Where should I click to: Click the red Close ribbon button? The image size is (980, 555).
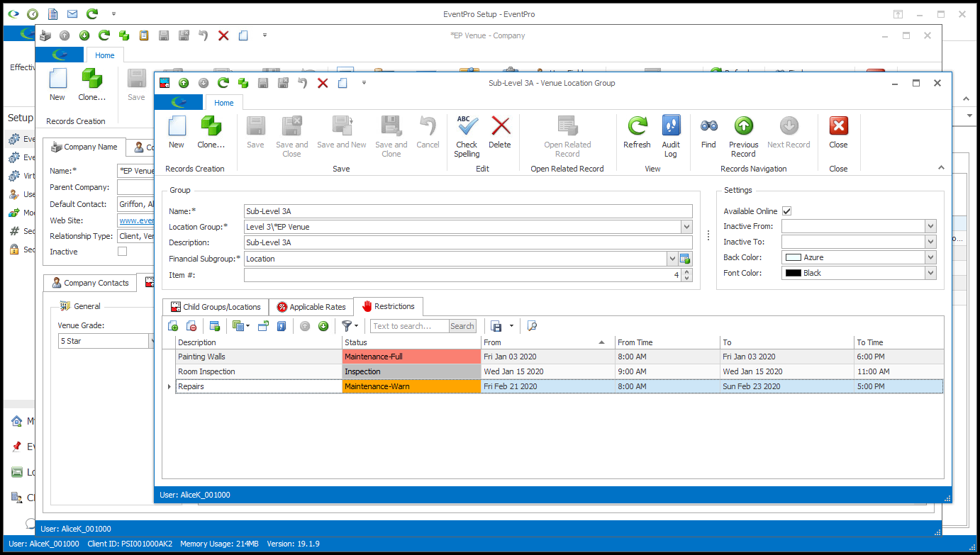point(838,132)
